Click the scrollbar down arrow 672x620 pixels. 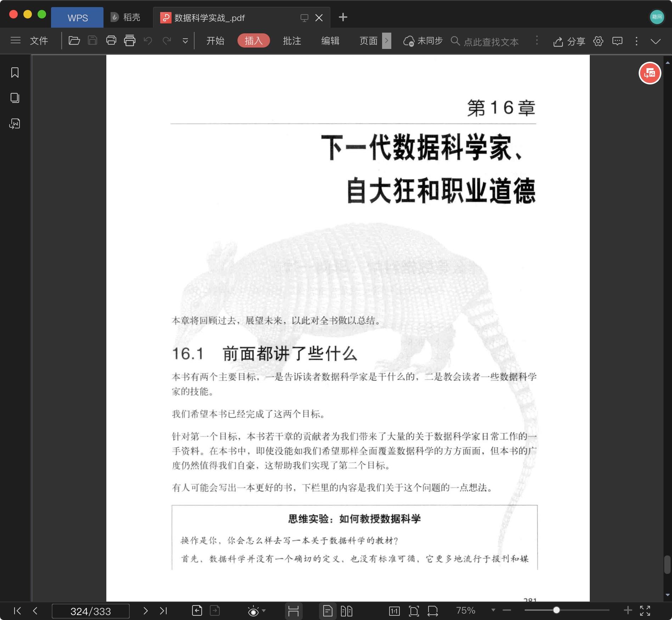[x=667, y=595]
